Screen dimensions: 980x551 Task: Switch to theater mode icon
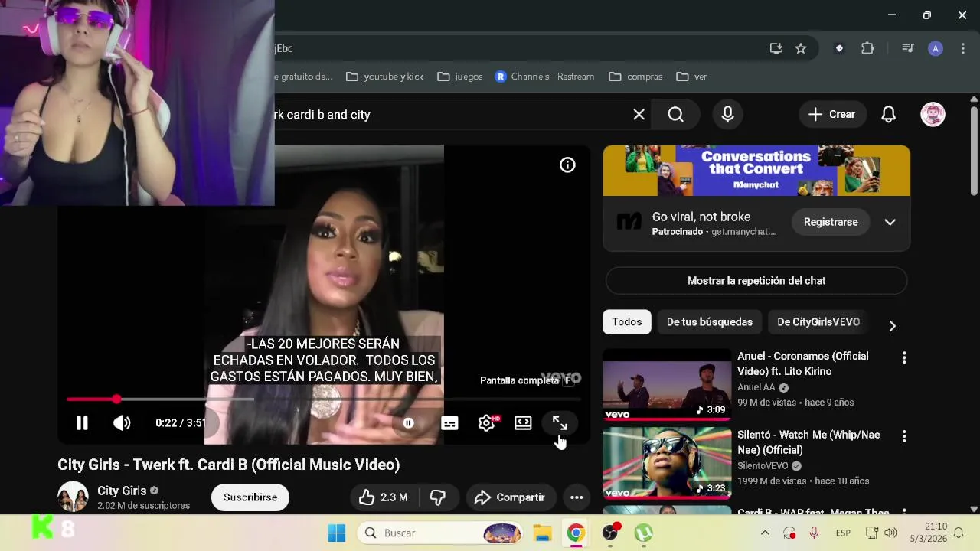pyautogui.click(x=523, y=423)
